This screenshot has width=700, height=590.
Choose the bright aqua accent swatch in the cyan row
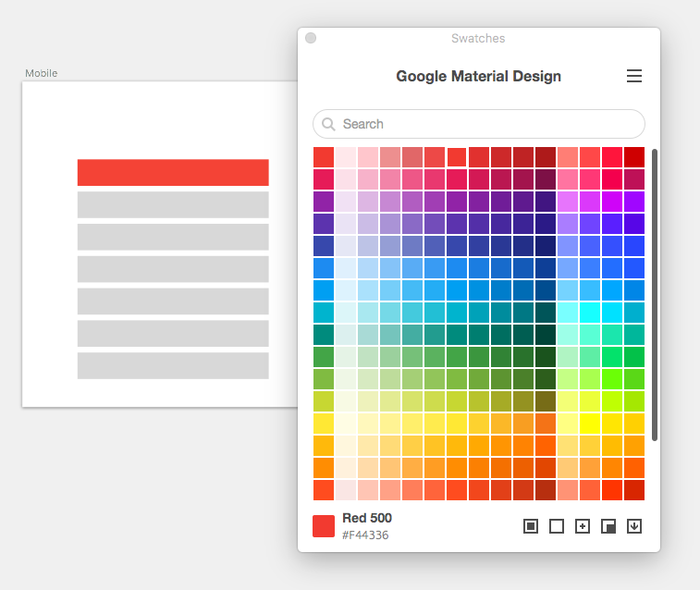[x=590, y=313]
